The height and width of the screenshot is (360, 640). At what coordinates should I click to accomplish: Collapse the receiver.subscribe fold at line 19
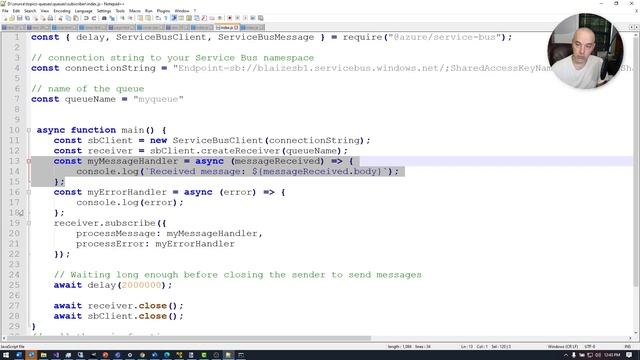[29, 223]
